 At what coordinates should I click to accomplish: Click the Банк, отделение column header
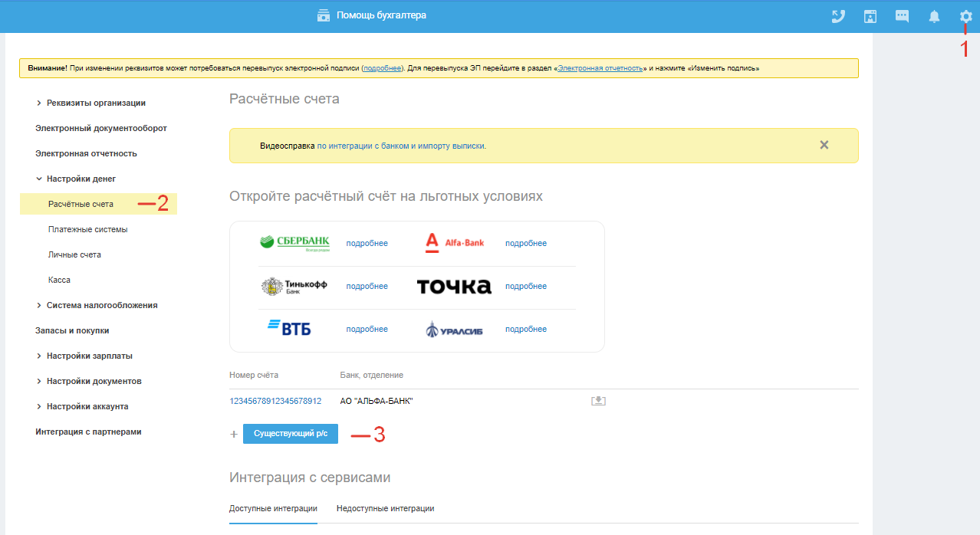coord(372,375)
